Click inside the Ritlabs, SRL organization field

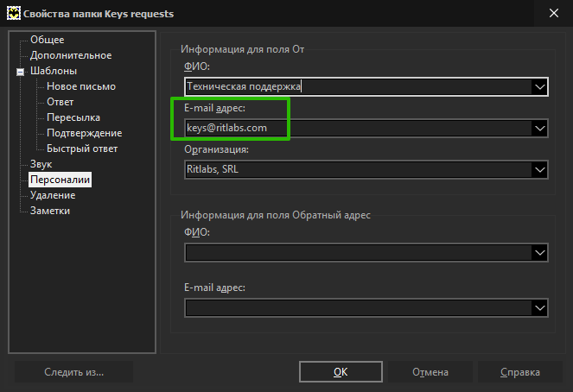[358, 169]
